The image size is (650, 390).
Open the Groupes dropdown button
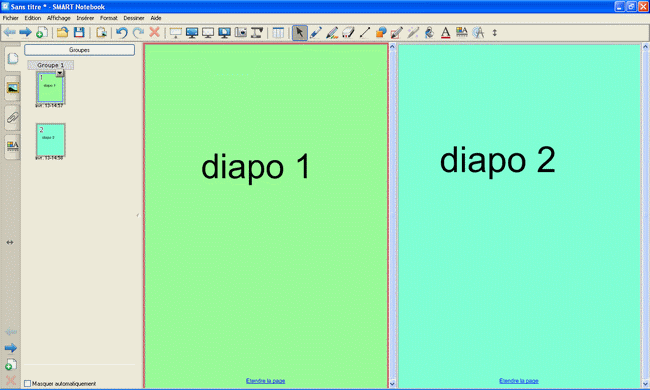(x=79, y=50)
